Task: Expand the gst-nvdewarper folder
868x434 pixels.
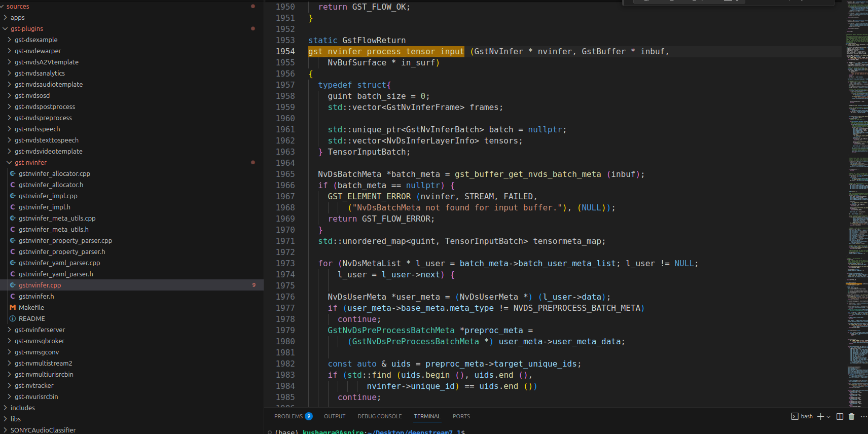Action: (9, 51)
